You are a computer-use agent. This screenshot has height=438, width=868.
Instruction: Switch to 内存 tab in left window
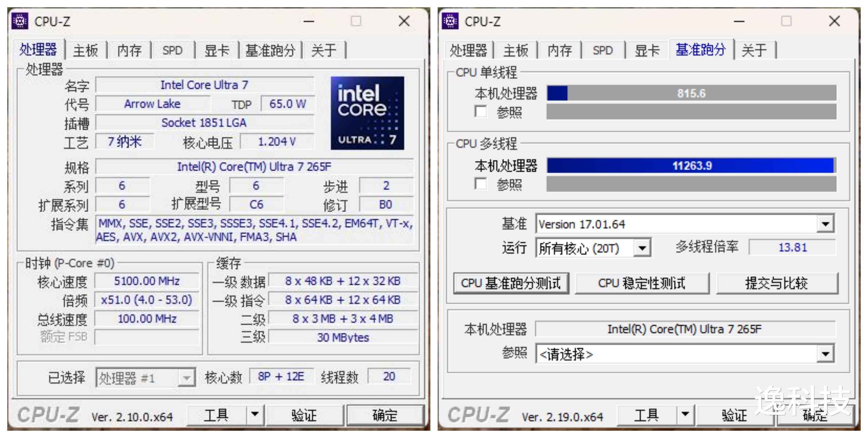click(129, 50)
